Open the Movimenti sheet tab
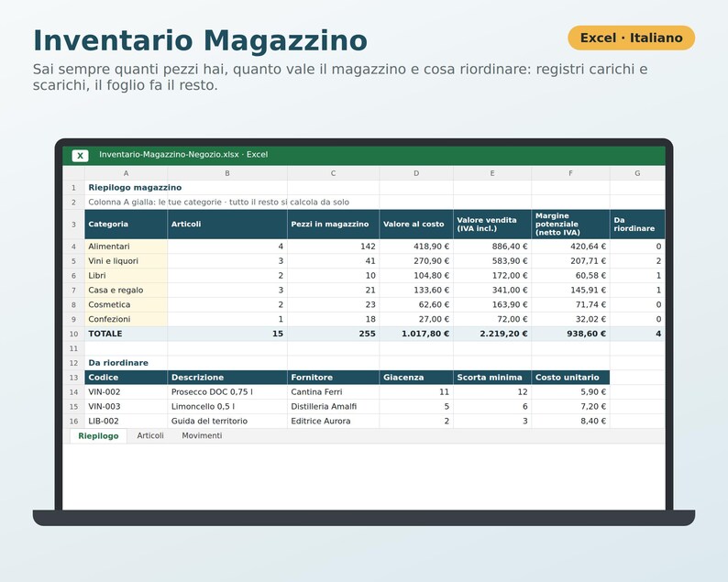Screen dimensions: 728x582 click(202, 435)
